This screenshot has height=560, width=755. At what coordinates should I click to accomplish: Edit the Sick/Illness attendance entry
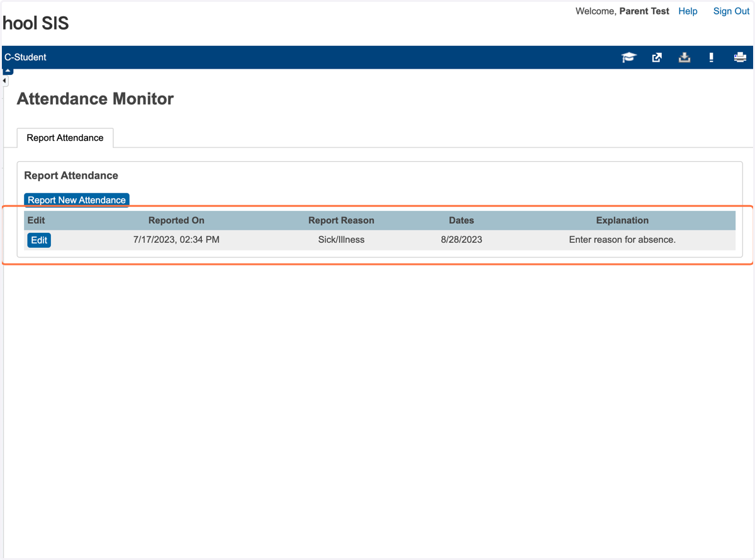point(39,240)
